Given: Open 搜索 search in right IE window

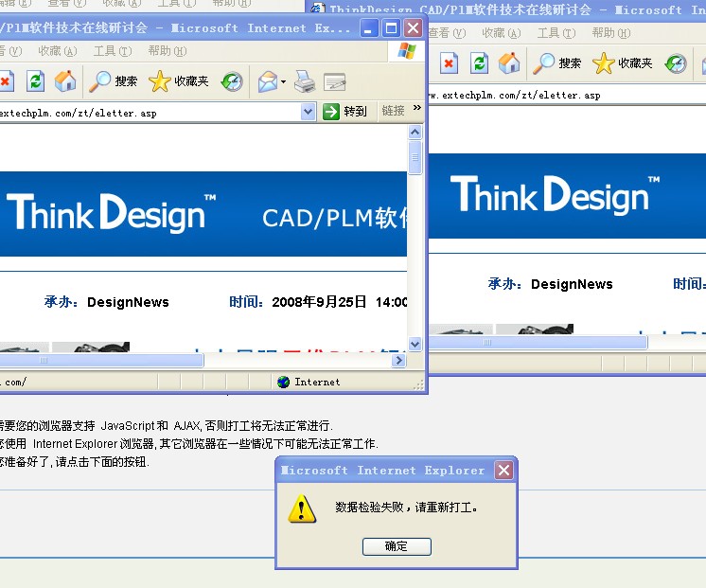Looking at the screenshot, I should 557,63.
